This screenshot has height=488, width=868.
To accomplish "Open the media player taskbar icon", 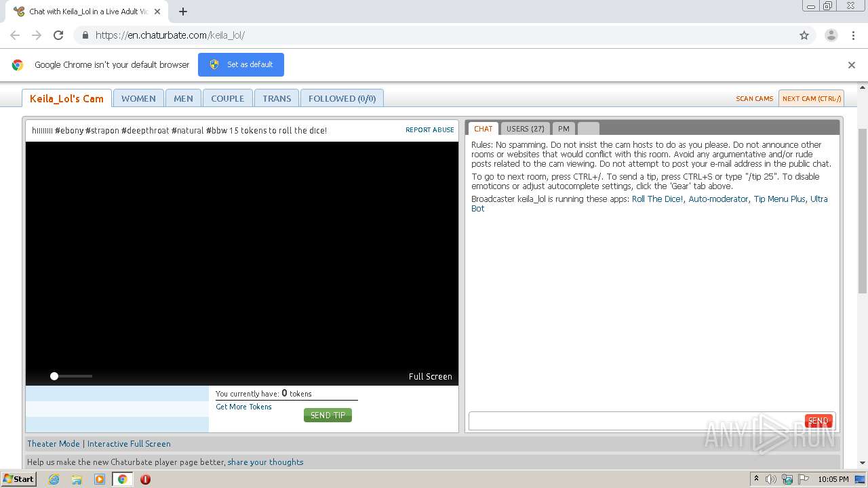I will tap(100, 479).
